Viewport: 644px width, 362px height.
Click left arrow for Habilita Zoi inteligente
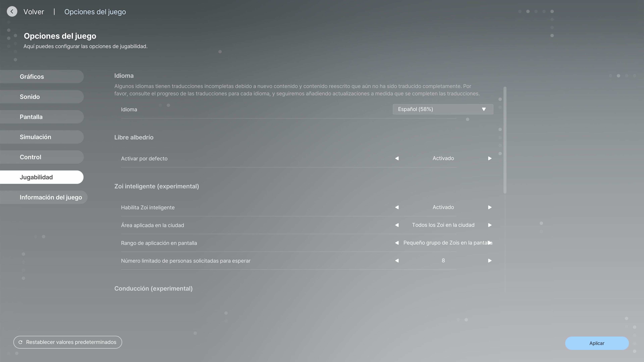(397, 207)
